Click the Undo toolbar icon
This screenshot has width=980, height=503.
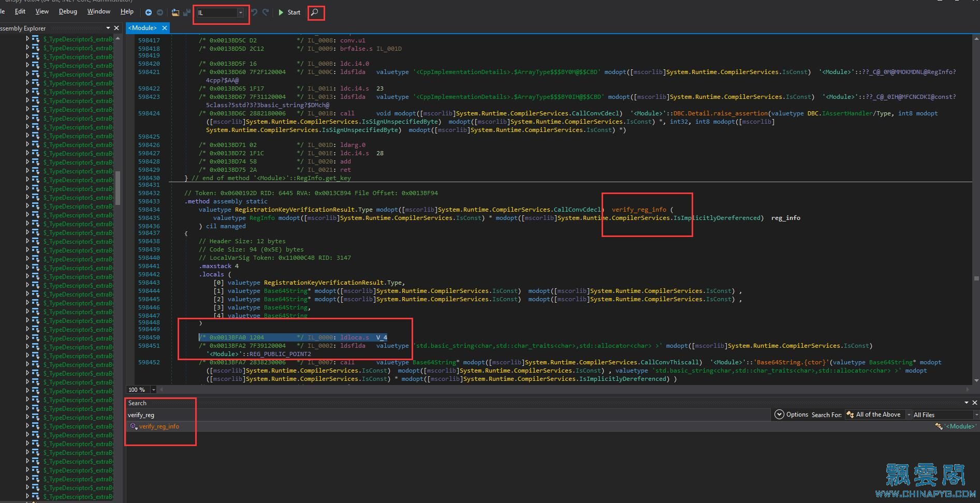(254, 12)
